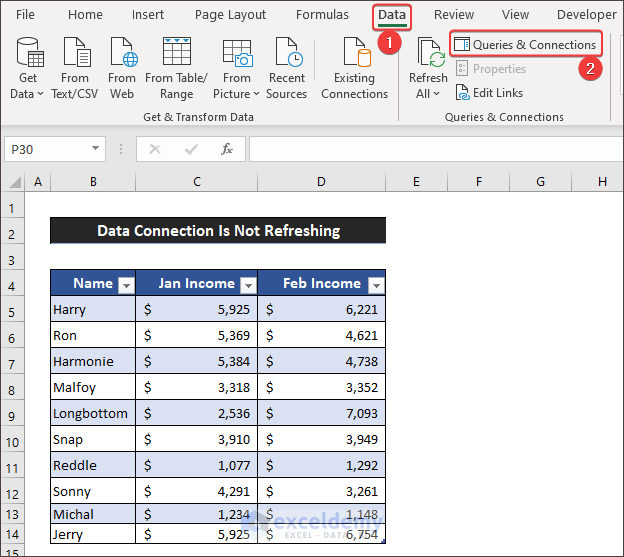Select the cell containing Longbottom
This screenshot has height=557, width=624.
93,414
